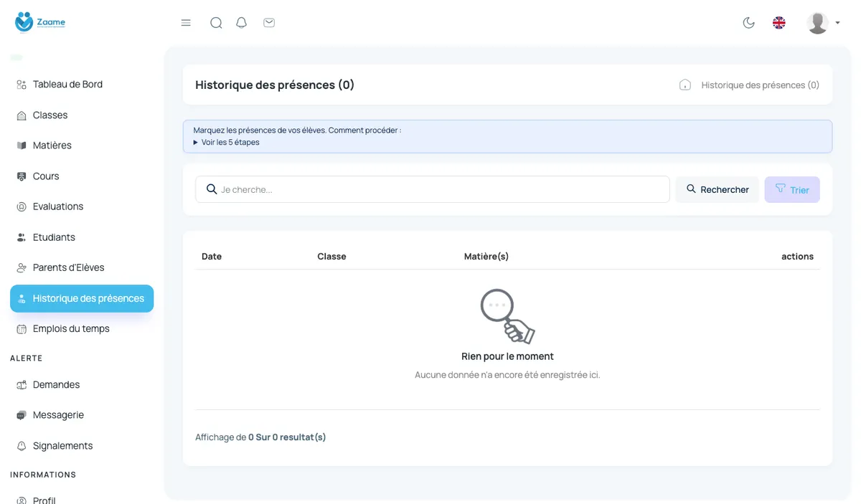Open the notifications bell icon
The height and width of the screenshot is (504, 861).
click(x=242, y=23)
